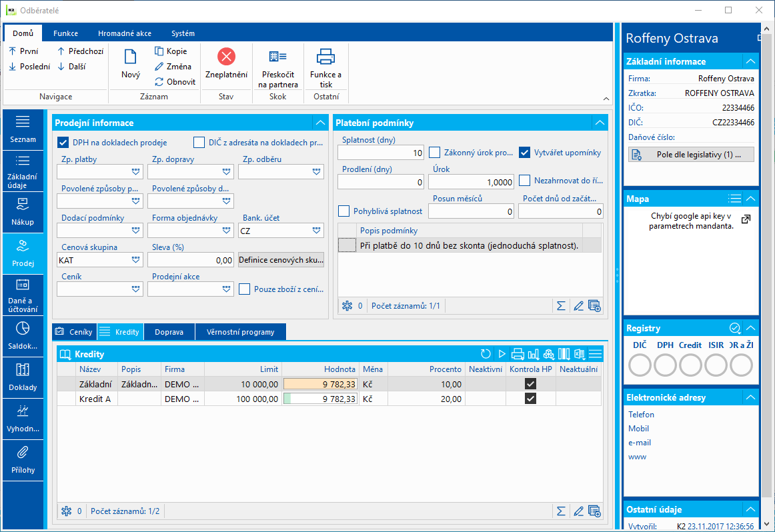Open Funkce a tisk printer icon
The width and height of the screenshot is (775, 532).
pyautogui.click(x=325, y=56)
